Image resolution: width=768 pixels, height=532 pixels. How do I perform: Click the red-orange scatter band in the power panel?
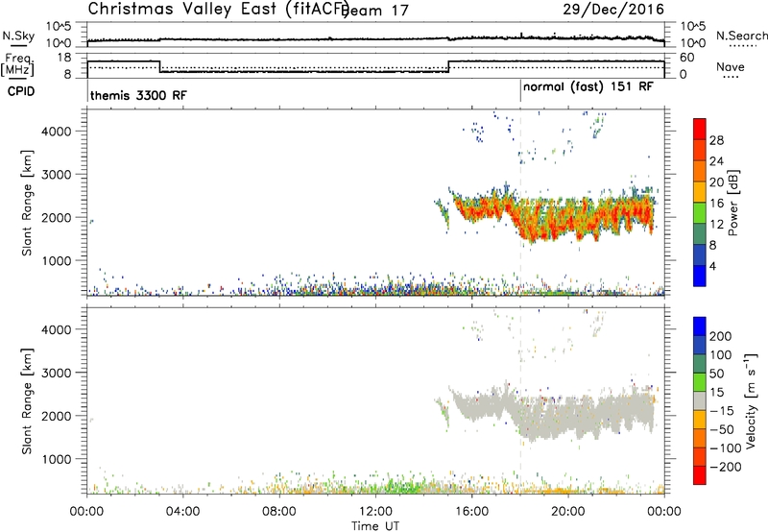point(554,215)
